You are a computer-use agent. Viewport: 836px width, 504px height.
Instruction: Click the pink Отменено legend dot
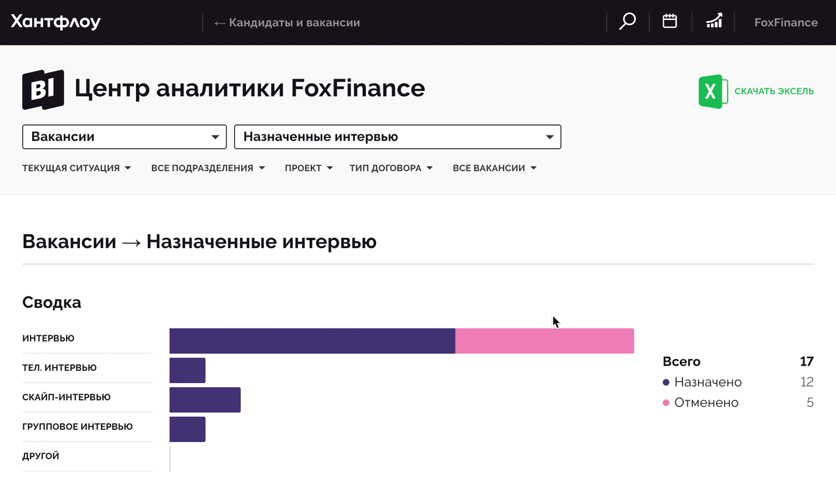(x=666, y=403)
